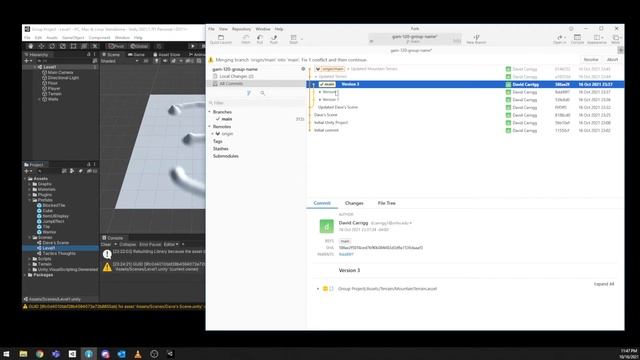Viewport: 640px width, 360px height.
Task: Select Main Camera in Unity Hierarchy
Action: coord(60,72)
